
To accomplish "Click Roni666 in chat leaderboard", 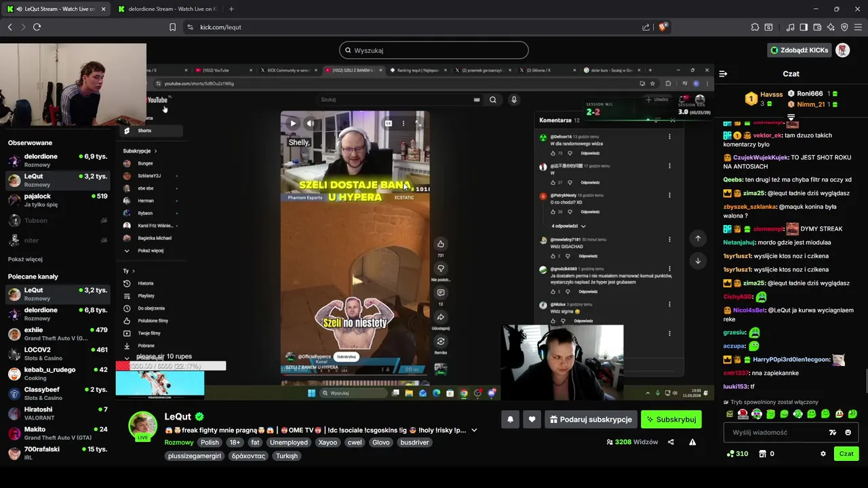I will [810, 94].
